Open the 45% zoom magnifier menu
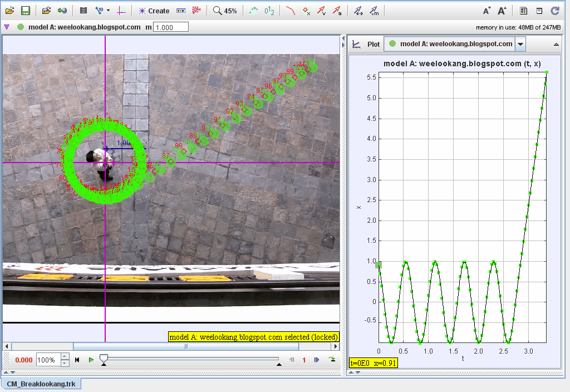The height and width of the screenshot is (392, 570). point(225,11)
